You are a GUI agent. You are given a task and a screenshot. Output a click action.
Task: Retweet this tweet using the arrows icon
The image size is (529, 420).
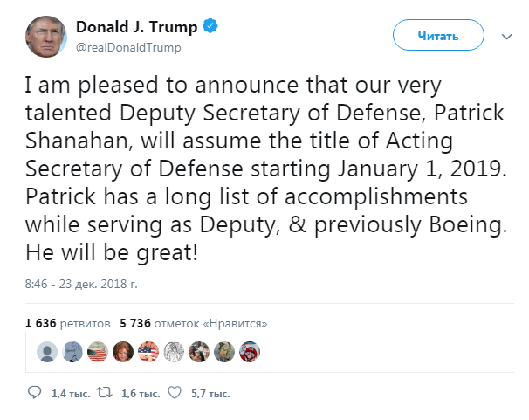(x=101, y=393)
